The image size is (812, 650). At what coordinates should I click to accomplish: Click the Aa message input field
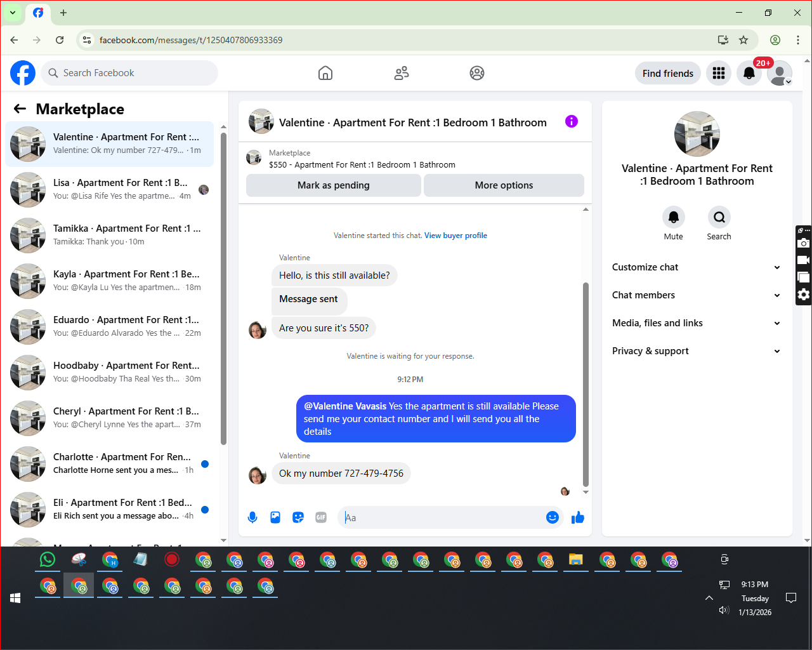click(x=442, y=517)
